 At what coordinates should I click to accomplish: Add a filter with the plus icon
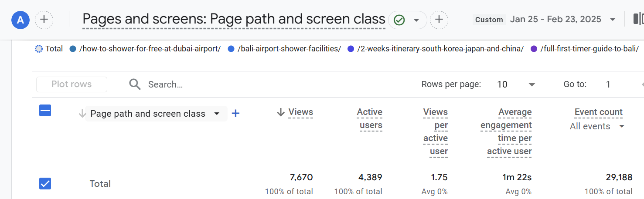coord(439,20)
